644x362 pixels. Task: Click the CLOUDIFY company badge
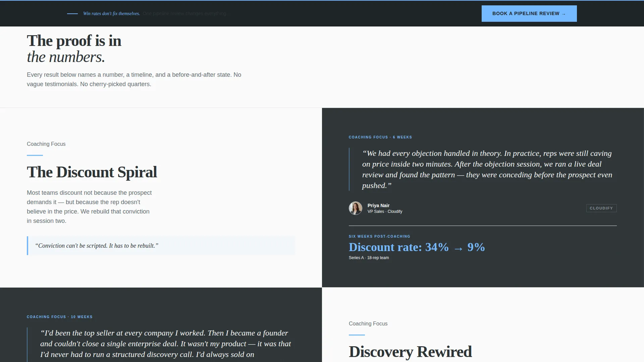601,208
